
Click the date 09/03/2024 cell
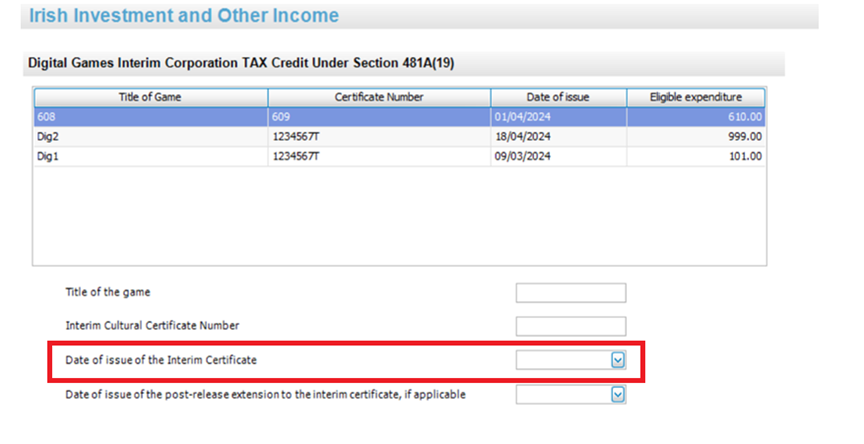point(558,156)
